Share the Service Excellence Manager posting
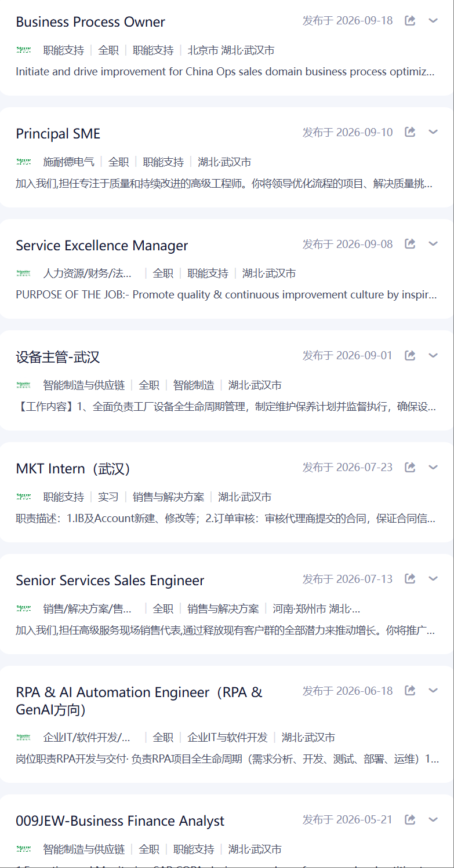454x868 pixels. pyautogui.click(x=410, y=244)
